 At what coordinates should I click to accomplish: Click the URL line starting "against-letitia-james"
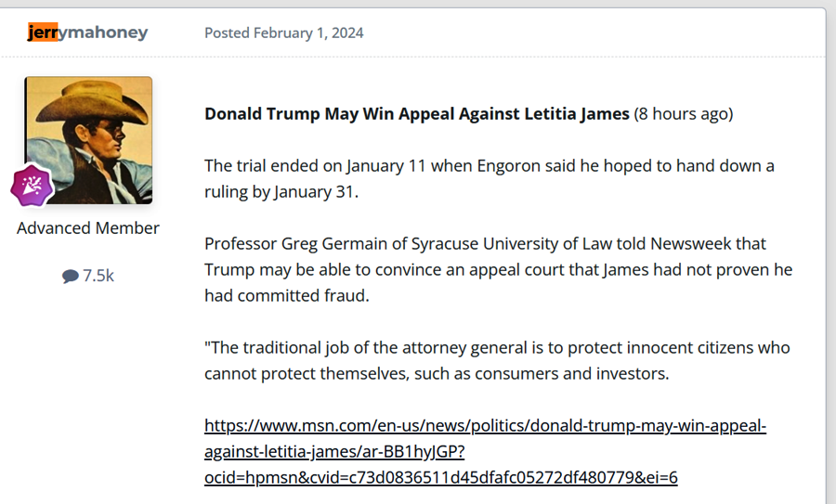tap(334, 452)
